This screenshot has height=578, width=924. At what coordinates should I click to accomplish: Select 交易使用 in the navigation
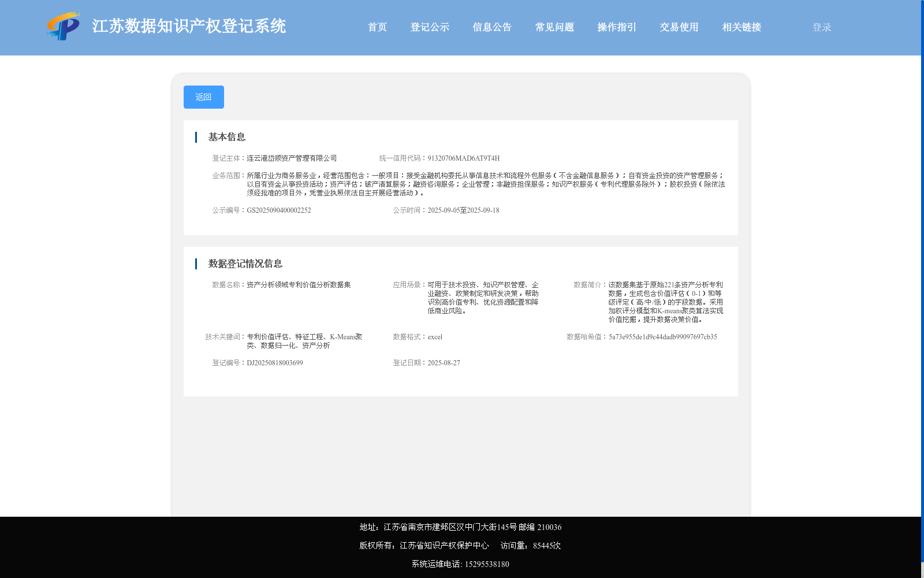[679, 27]
